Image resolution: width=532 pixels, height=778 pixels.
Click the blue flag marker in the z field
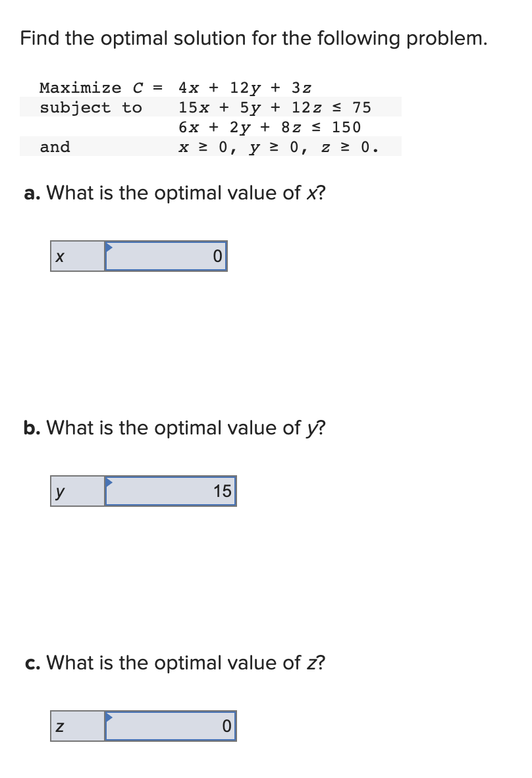[x=110, y=718]
